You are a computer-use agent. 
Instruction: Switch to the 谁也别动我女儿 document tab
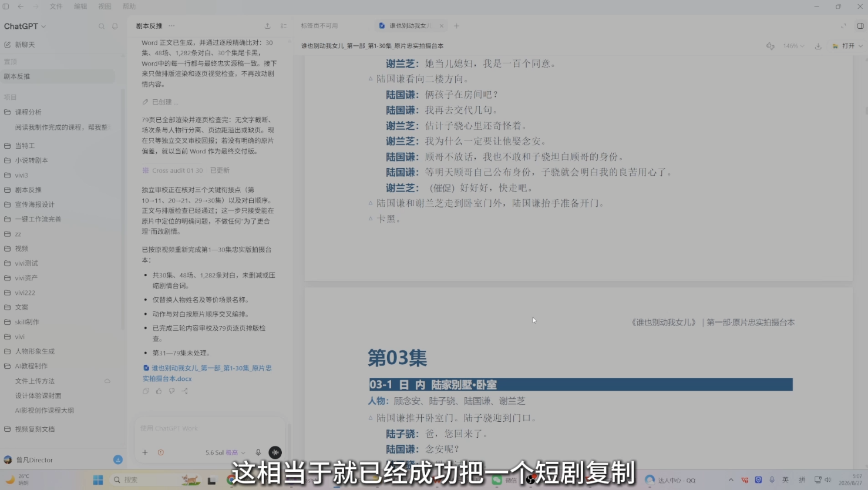click(410, 26)
